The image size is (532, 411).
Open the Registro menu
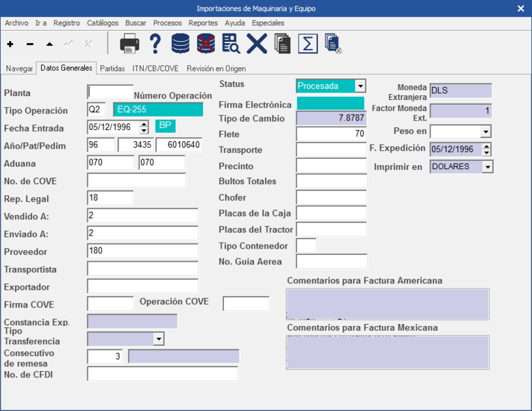(66, 23)
